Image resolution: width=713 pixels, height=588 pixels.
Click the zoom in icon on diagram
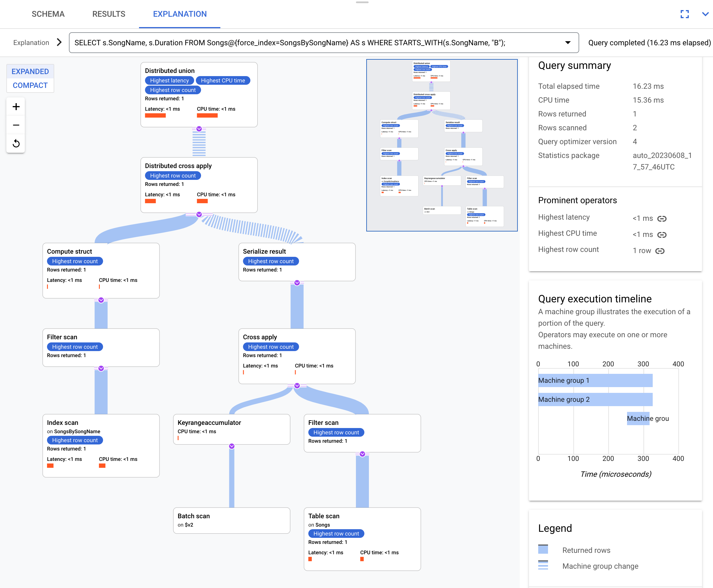16,106
